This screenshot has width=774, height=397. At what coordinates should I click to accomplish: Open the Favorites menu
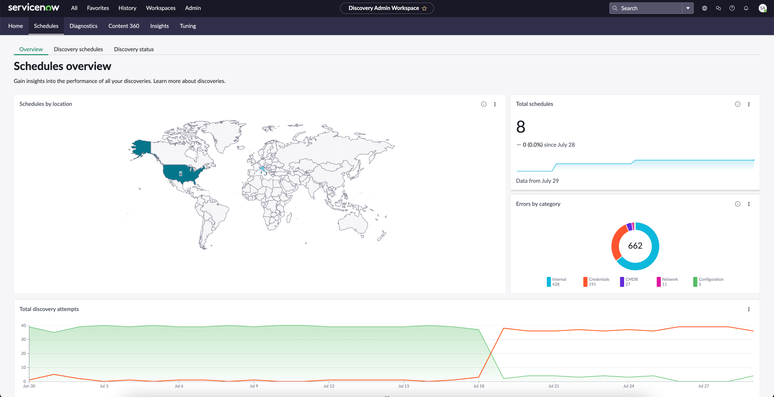pos(98,8)
